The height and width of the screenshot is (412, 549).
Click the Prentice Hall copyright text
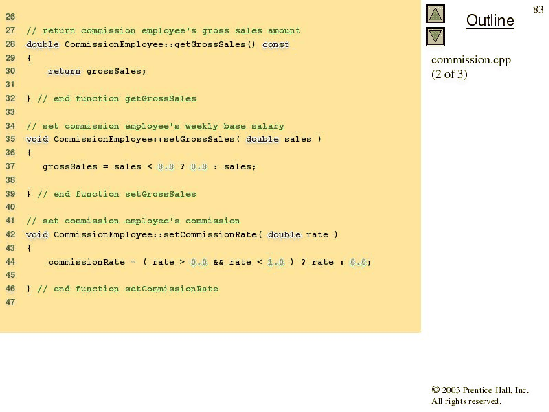pyautogui.click(x=480, y=390)
